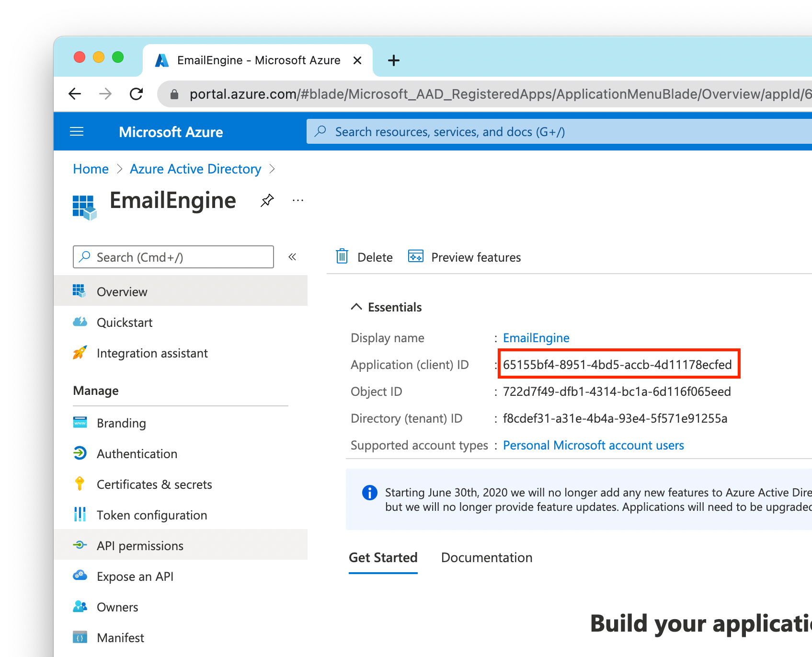The height and width of the screenshot is (657, 812).
Task: Open Owners page
Action: pyautogui.click(x=181, y=607)
